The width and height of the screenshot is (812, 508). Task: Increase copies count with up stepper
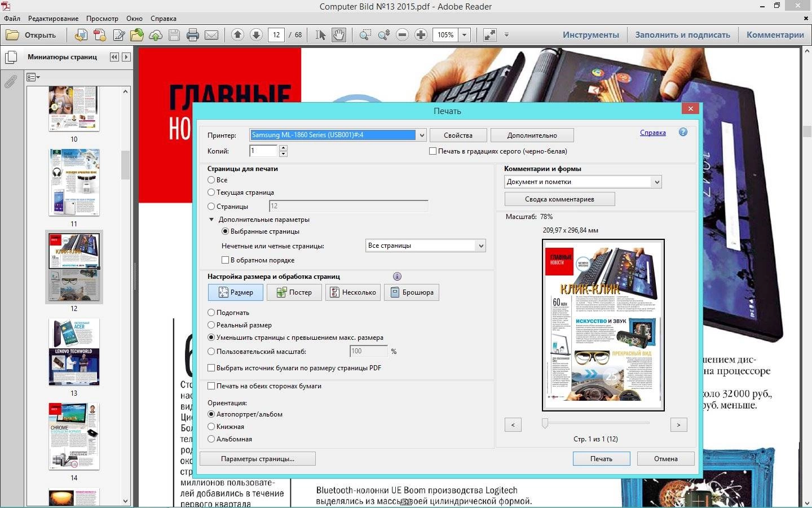coord(283,148)
